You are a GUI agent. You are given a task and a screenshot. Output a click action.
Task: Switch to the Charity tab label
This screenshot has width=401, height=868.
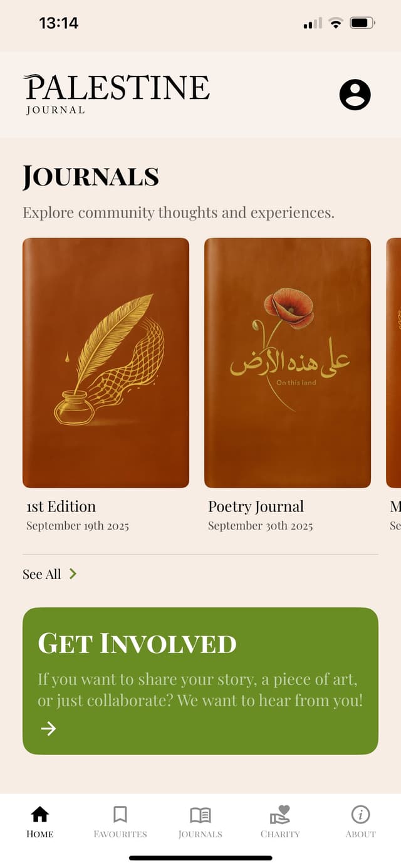280,834
